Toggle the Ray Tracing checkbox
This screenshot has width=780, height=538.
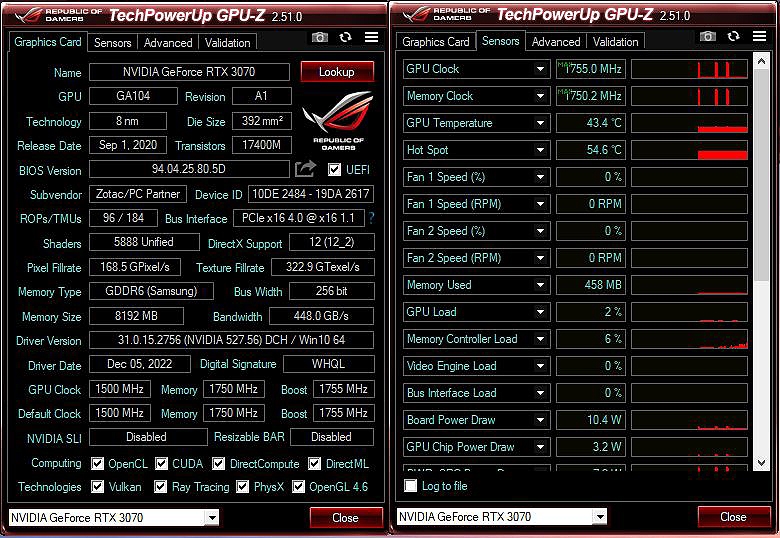click(160, 486)
